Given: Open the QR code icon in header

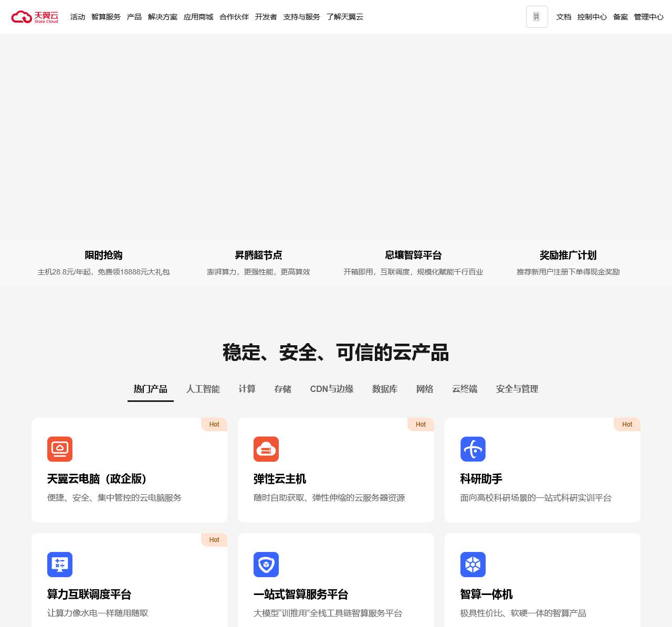Looking at the screenshot, I should click(x=537, y=17).
